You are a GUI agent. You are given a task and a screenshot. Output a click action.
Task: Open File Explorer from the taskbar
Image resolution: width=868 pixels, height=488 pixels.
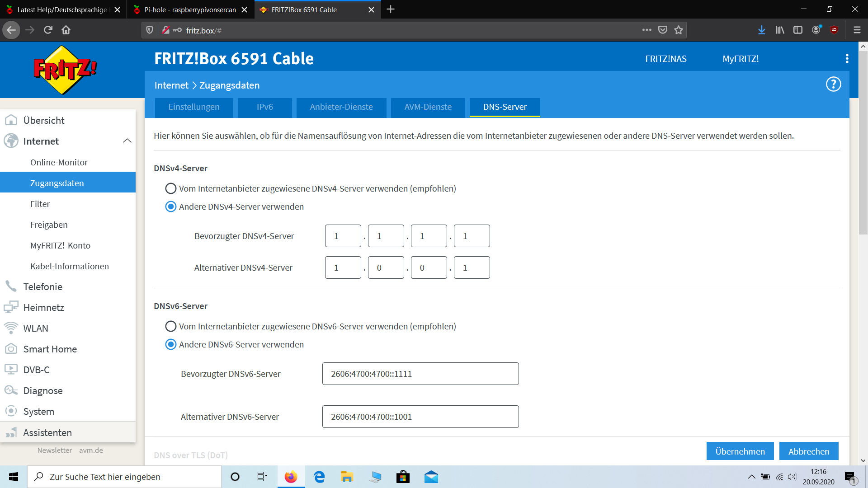[x=347, y=477]
